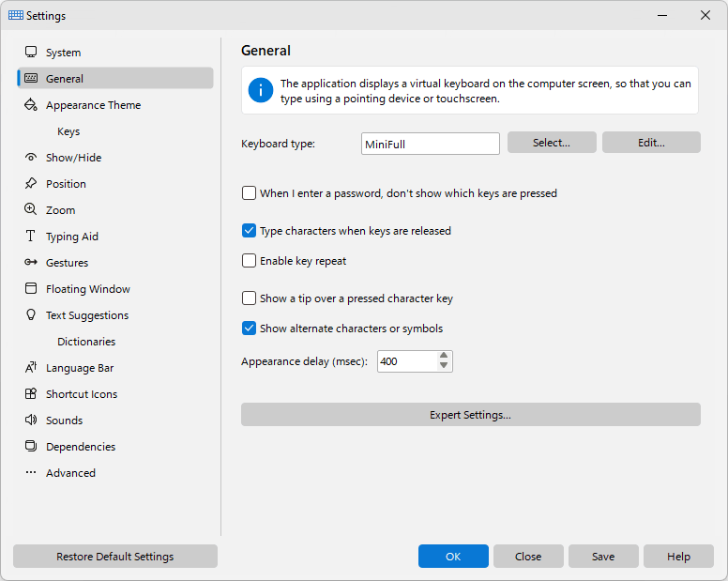Click the keyboard icon in title bar

[x=16, y=15]
